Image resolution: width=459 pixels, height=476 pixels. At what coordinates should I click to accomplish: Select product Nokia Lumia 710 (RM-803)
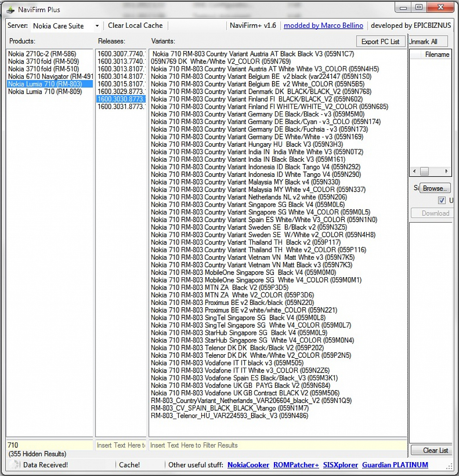pos(50,84)
